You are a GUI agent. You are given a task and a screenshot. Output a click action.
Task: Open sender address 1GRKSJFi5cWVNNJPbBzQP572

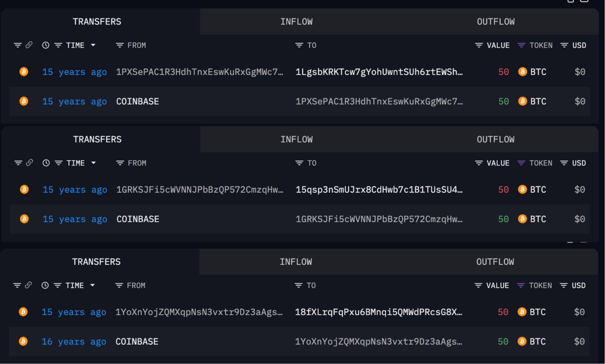(200, 189)
